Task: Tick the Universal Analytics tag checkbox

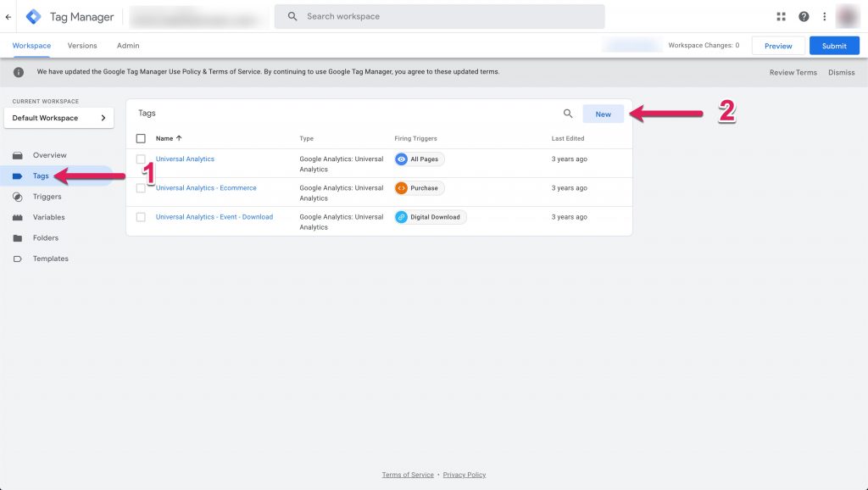Action: [x=141, y=159]
